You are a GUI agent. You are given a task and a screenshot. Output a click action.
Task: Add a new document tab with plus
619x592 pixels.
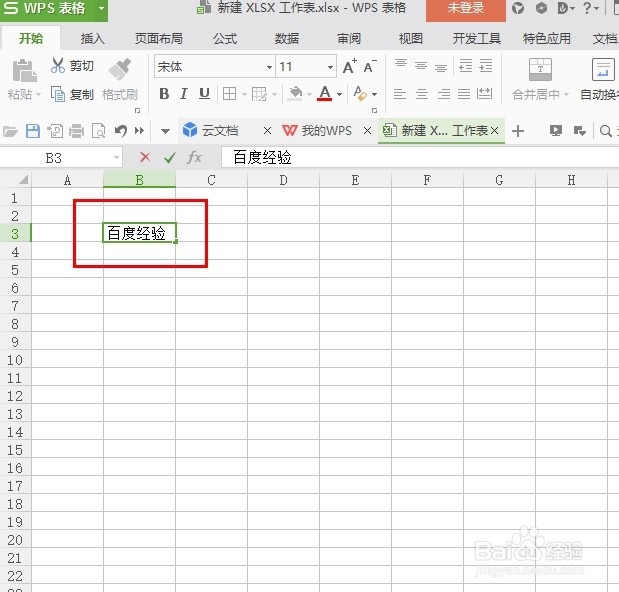click(518, 131)
